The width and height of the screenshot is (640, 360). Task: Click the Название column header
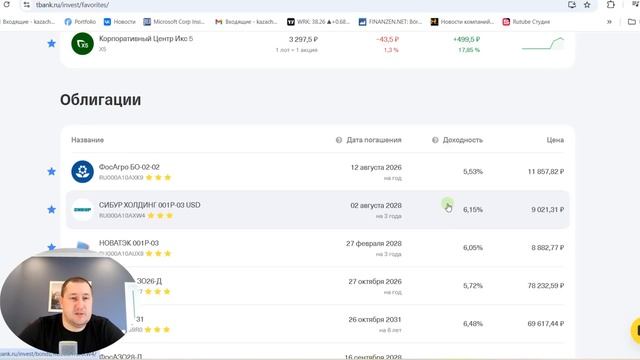click(x=87, y=140)
